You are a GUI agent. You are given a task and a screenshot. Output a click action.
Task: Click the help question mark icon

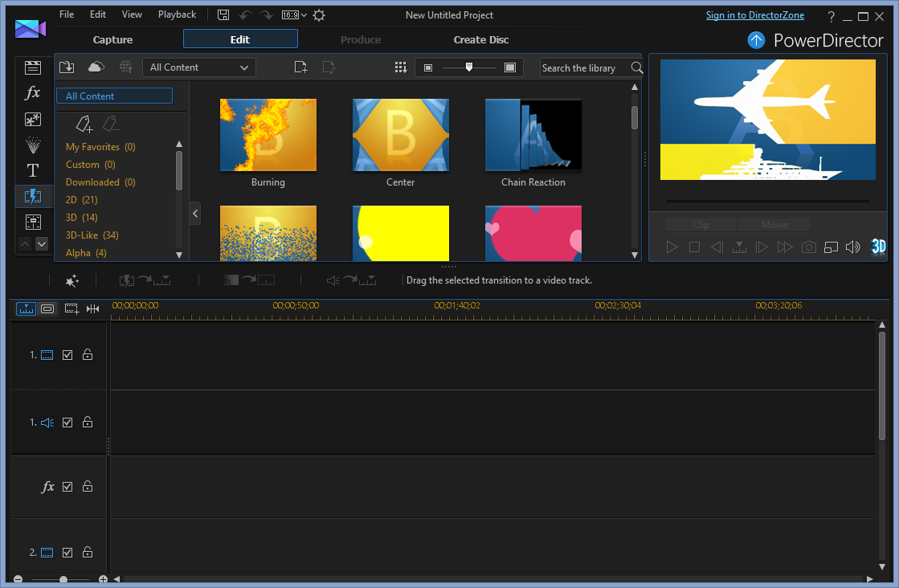[832, 17]
